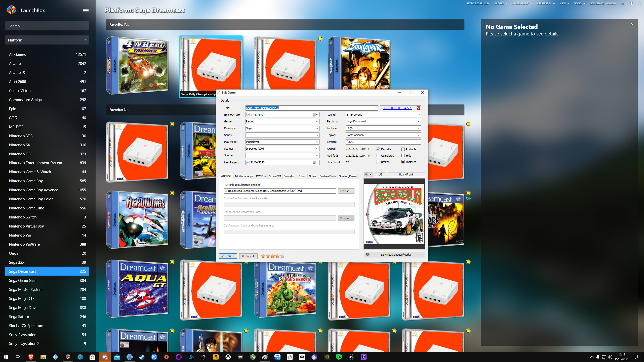Open qBittorrent from taskbar
Screen dimensions: 644x362
click(x=130, y=357)
